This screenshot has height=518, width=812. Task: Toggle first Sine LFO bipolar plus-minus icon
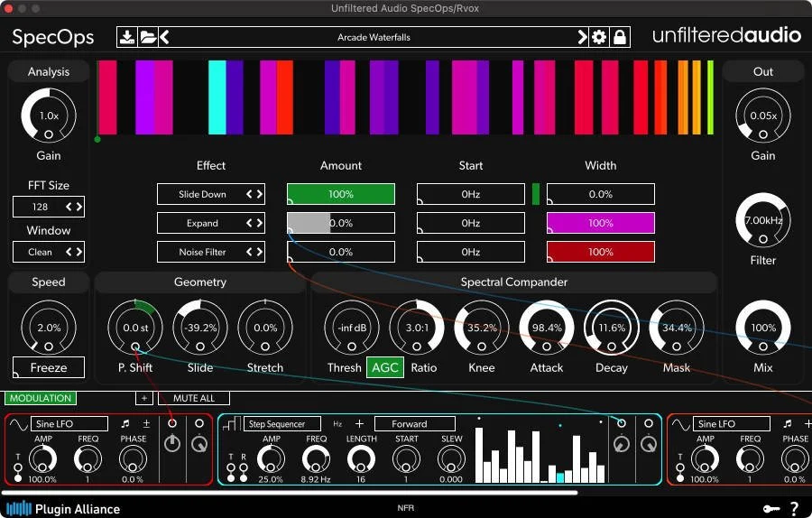coord(146,423)
